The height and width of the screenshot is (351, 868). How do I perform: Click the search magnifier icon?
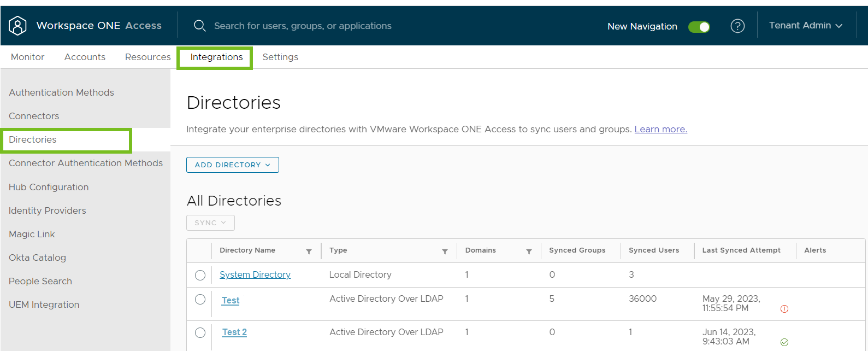click(x=199, y=26)
